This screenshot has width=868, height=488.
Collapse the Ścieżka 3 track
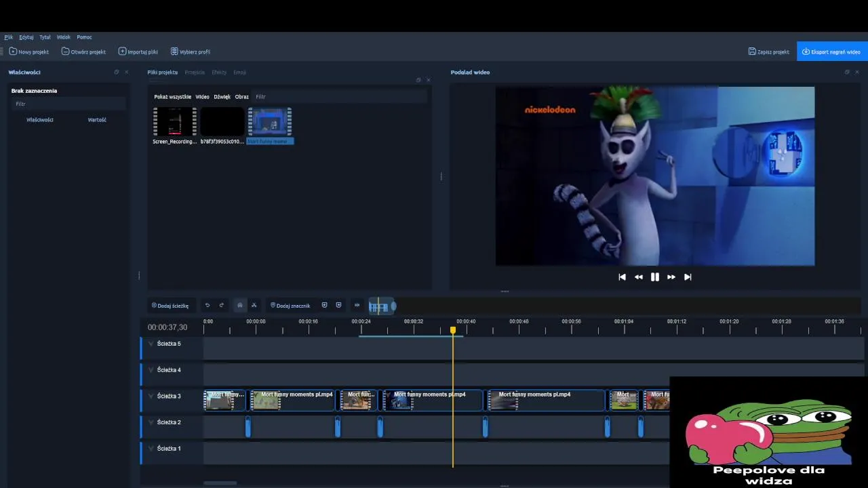[x=151, y=396]
